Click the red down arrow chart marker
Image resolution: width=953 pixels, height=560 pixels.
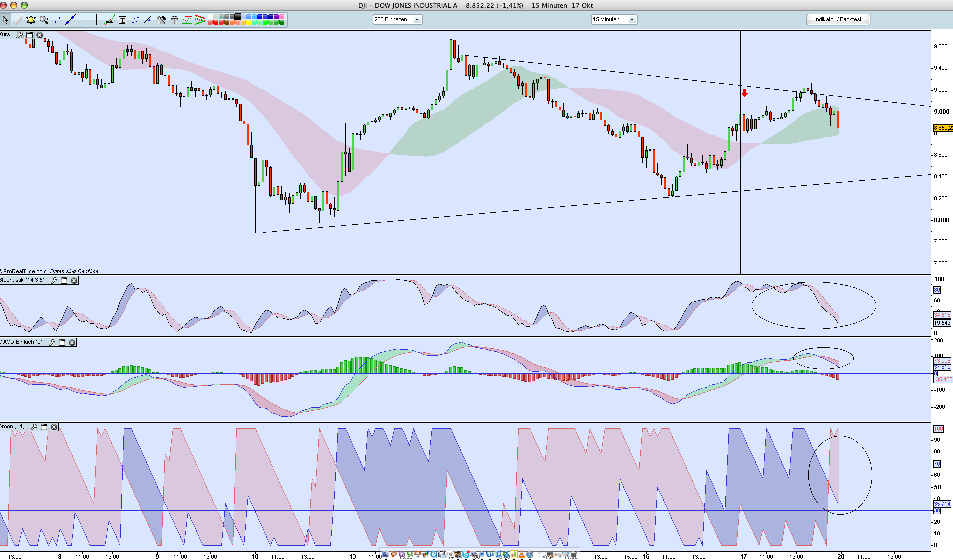[x=744, y=93]
